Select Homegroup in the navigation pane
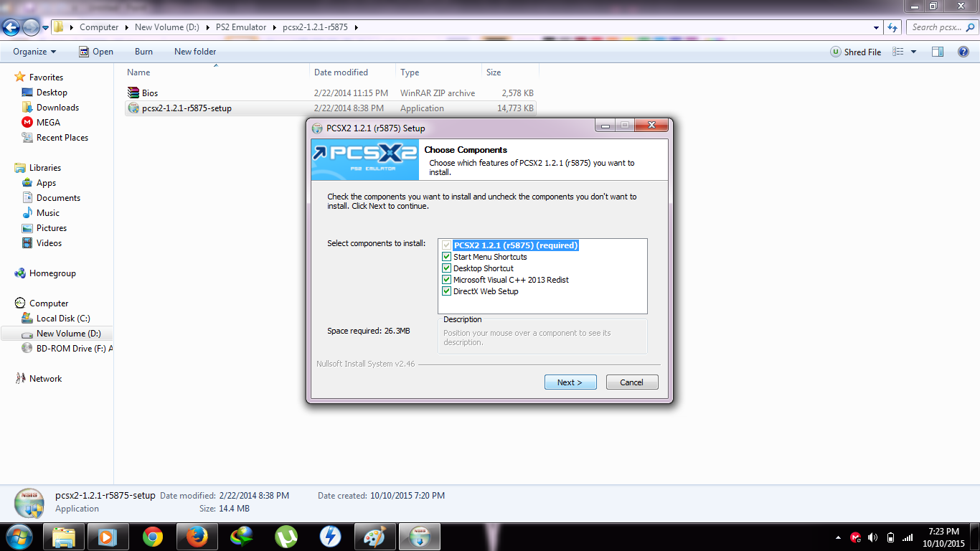The width and height of the screenshot is (980, 551). (52, 273)
